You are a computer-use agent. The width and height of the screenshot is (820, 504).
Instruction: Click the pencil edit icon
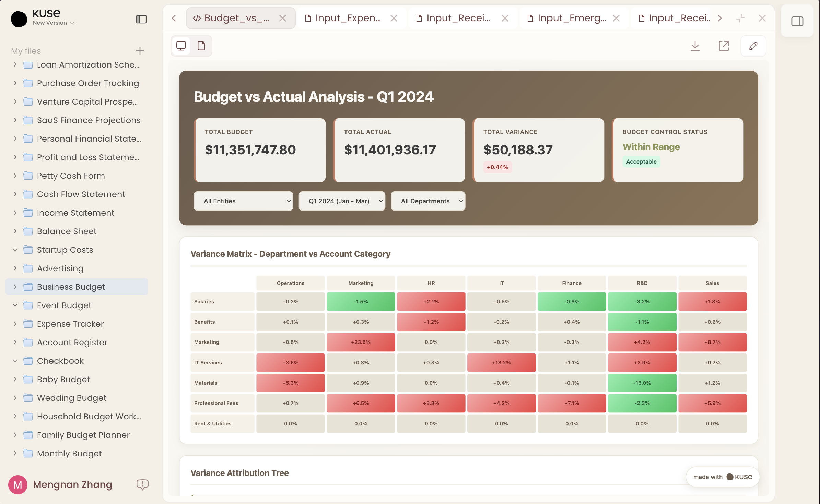[753, 46]
